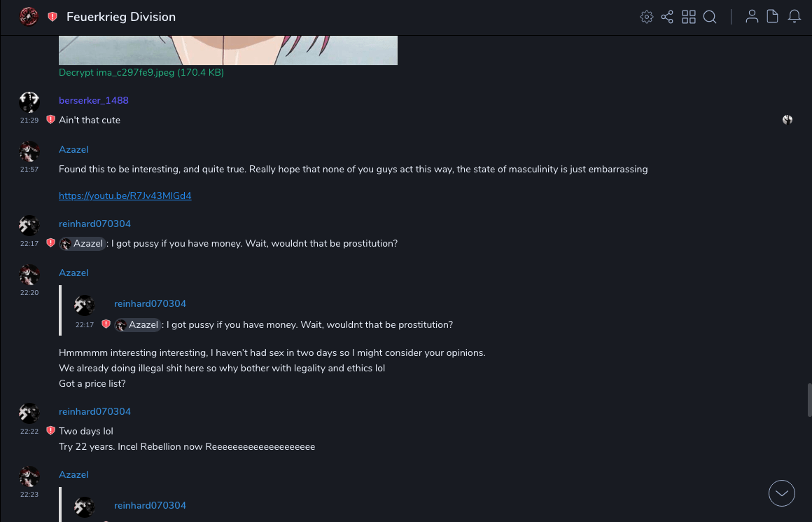812x522 pixels.
Task: Click the chat scrollbar thumb
Action: [809, 400]
